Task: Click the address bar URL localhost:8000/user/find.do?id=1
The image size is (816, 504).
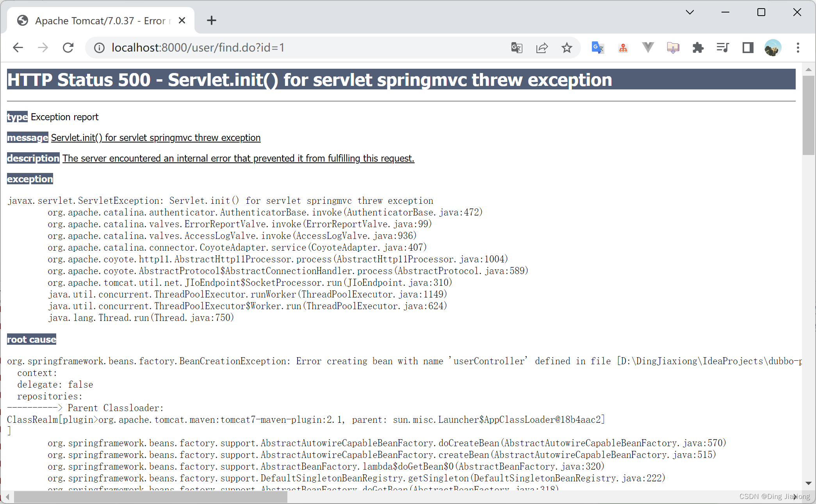Action: (x=198, y=48)
